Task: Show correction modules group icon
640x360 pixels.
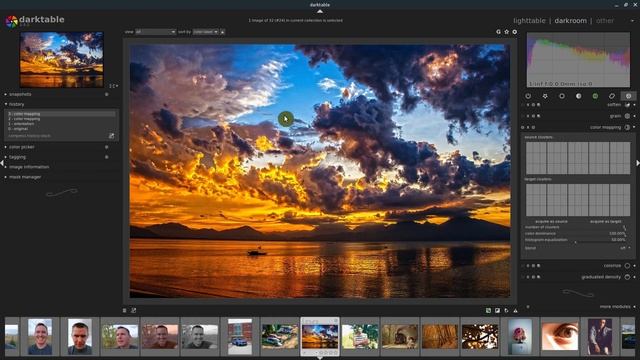Action: coord(612,96)
